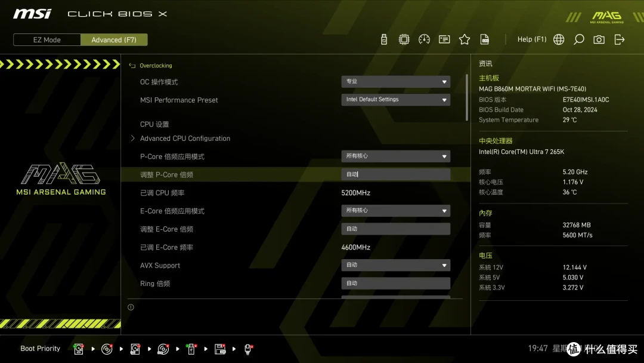Click the 已调 CPU 频率 label
Image resolution: width=644 pixels, height=363 pixels.
[162, 193]
